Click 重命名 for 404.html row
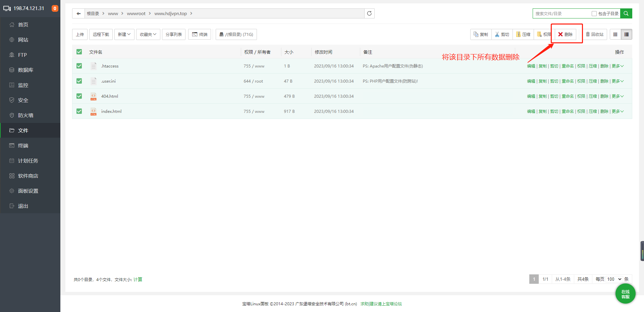The width and height of the screenshot is (644, 312). [568, 96]
